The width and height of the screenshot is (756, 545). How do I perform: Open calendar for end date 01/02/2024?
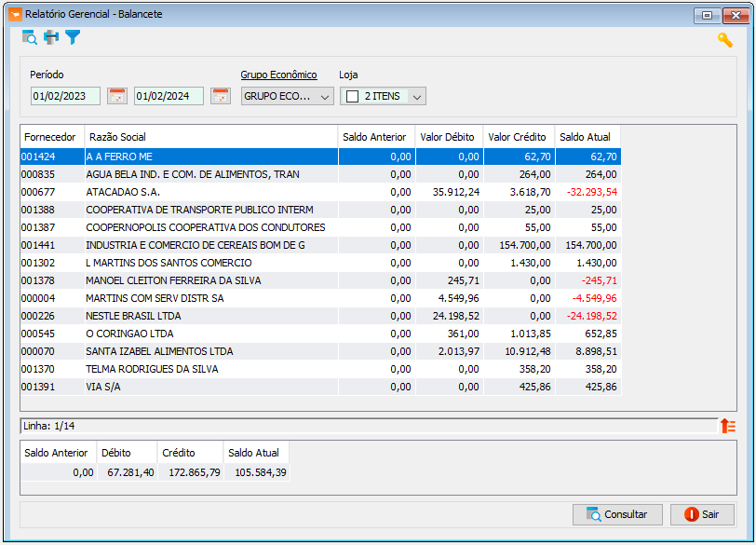(221, 96)
